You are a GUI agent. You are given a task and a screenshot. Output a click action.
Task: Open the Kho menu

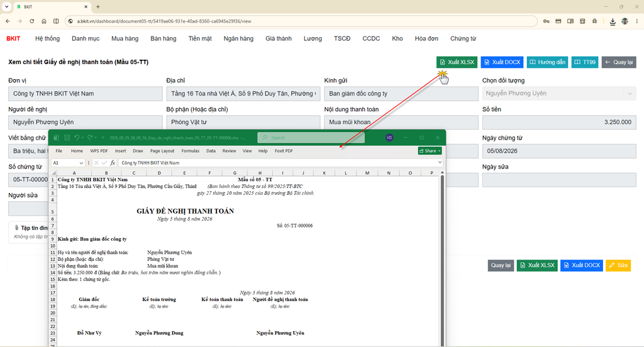click(x=397, y=38)
